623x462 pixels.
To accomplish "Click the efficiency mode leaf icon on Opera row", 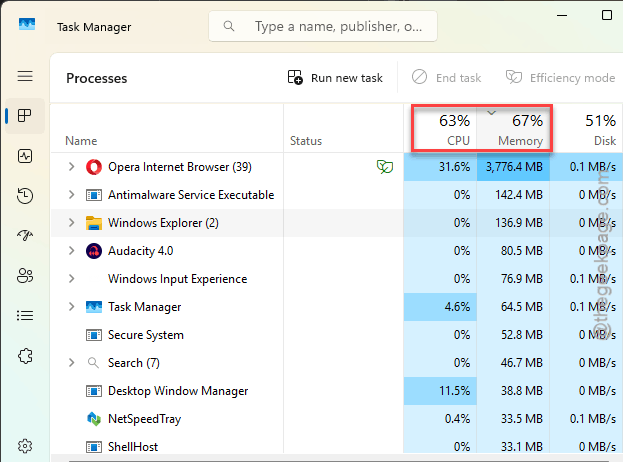I will click(385, 167).
